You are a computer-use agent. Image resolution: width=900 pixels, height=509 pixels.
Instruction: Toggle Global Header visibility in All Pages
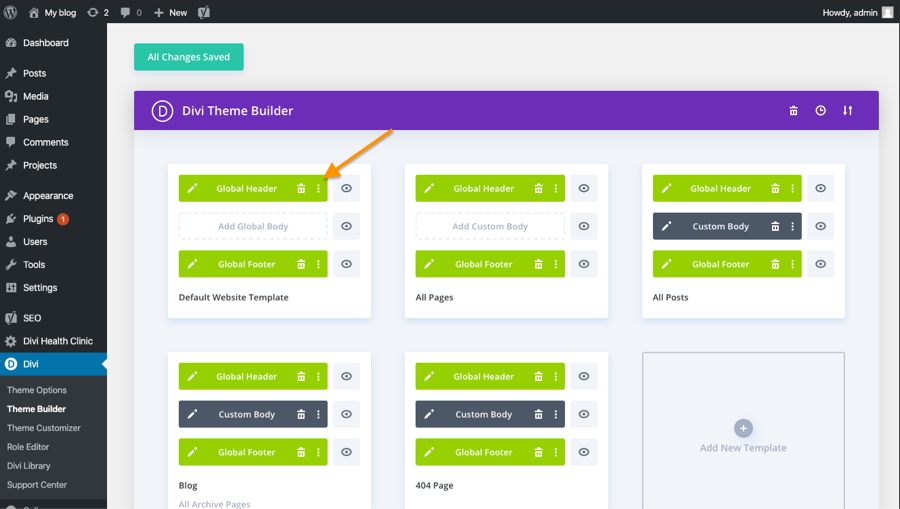point(584,188)
